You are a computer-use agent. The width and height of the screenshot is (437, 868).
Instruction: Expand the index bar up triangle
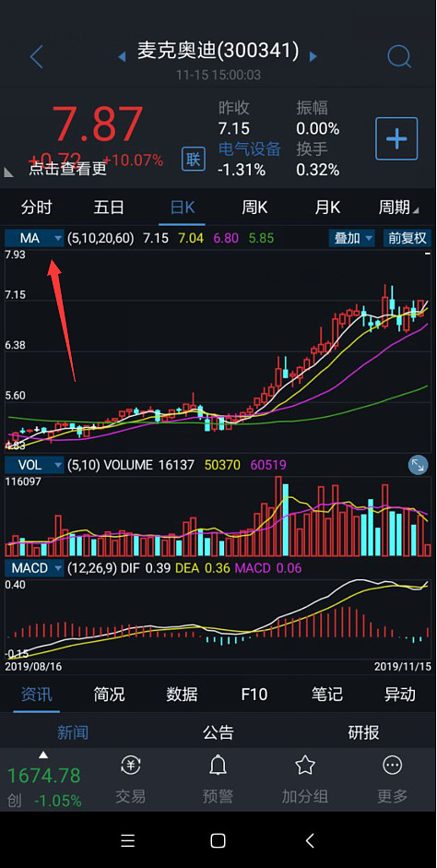[43, 755]
